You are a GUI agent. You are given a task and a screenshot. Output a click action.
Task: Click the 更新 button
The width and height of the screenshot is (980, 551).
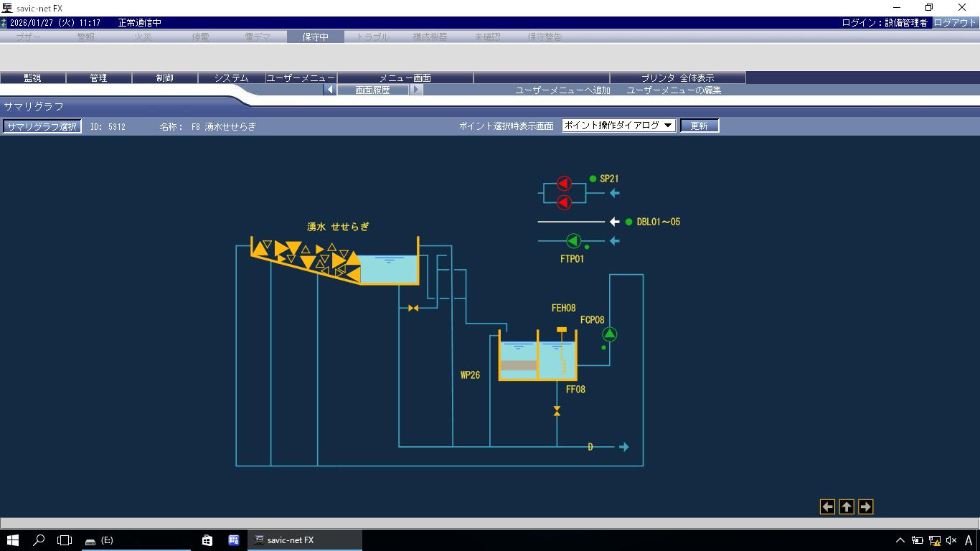(699, 126)
